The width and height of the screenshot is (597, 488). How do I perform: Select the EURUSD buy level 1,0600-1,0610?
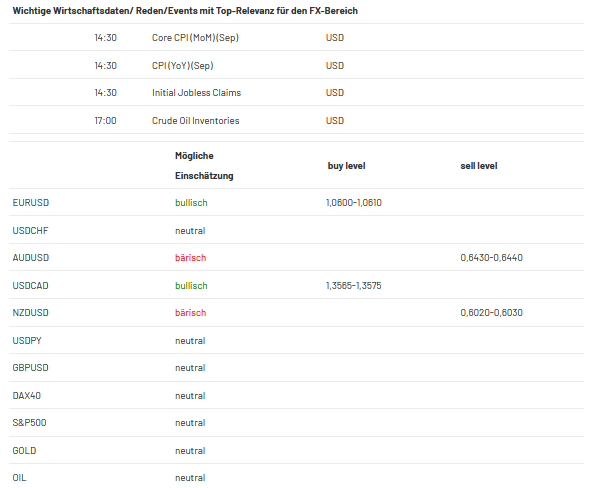354,203
